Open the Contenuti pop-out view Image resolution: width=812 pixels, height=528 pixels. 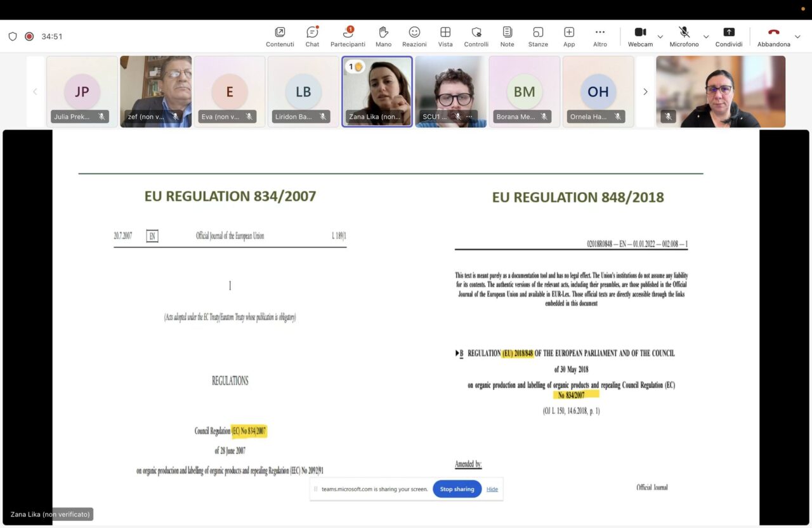[280, 36]
